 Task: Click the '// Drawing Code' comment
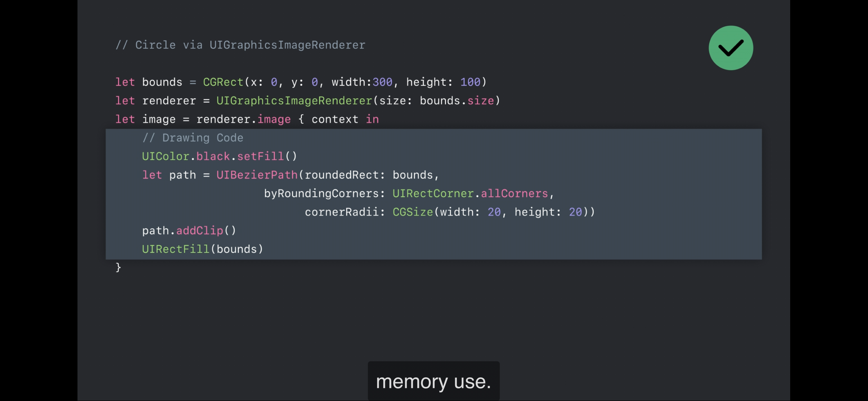193,138
